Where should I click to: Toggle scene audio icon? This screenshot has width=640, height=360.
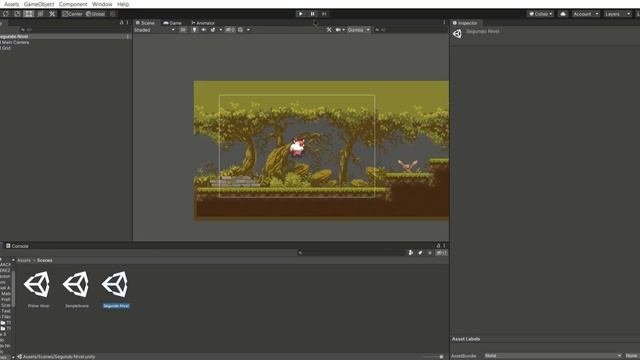(203, 30)
